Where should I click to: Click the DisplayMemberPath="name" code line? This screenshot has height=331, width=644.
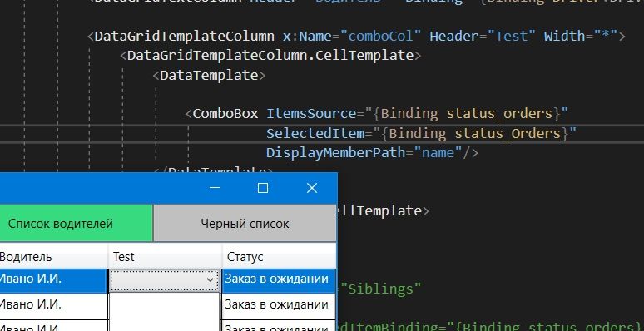coord(372,153)
